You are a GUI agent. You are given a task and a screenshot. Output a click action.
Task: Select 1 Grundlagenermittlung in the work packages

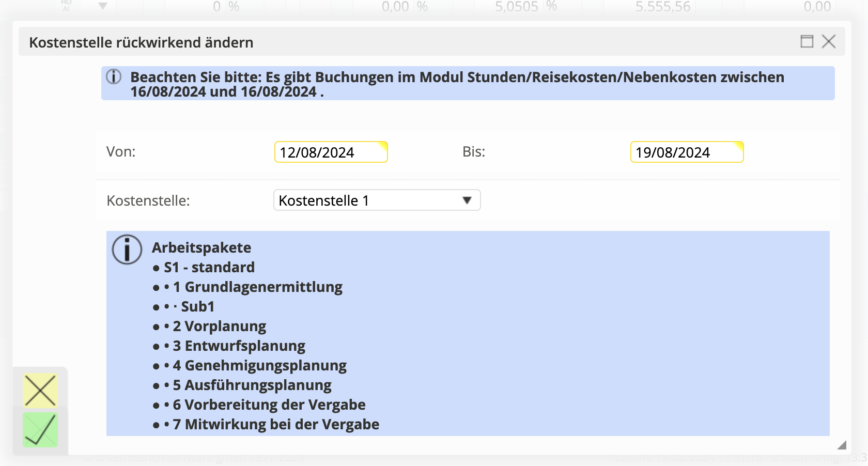tap(257, 287)
